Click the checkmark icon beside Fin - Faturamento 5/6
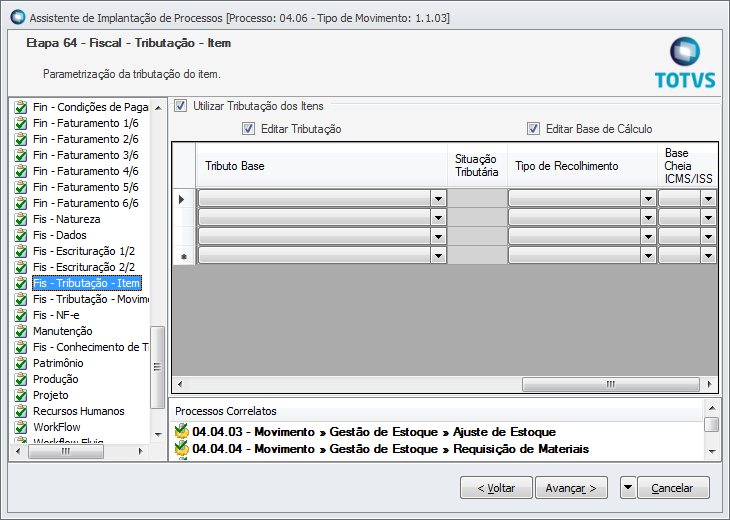Image resolution: width=730 pixels, height=520 pixels. point(20,187)
